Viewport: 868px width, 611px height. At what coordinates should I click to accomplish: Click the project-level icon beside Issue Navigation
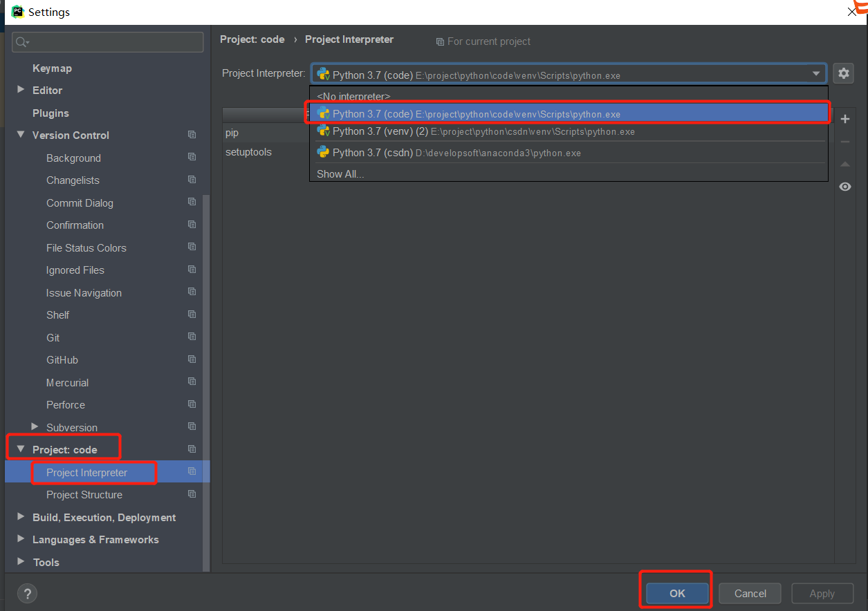192,292
